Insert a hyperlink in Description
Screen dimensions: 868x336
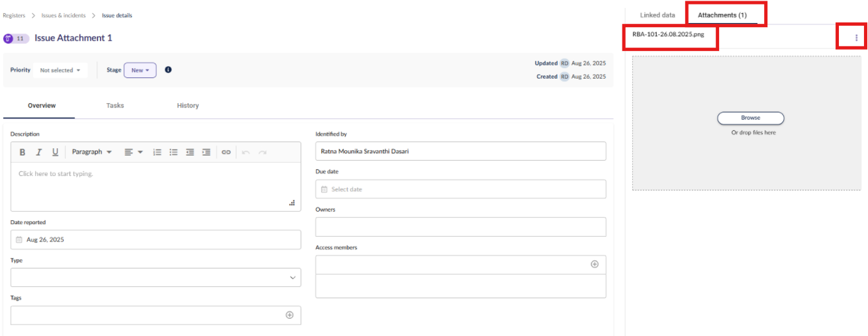click(226, 152)
